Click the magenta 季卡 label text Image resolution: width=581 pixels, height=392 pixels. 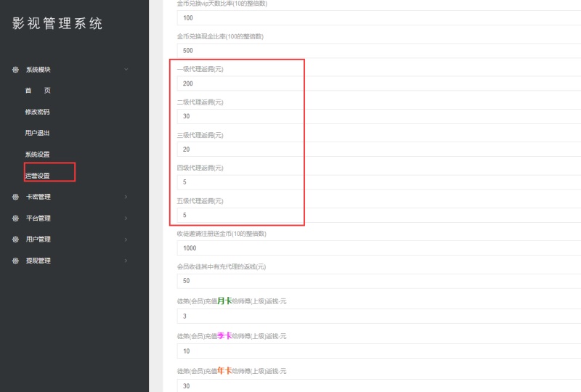click(224, 335)
